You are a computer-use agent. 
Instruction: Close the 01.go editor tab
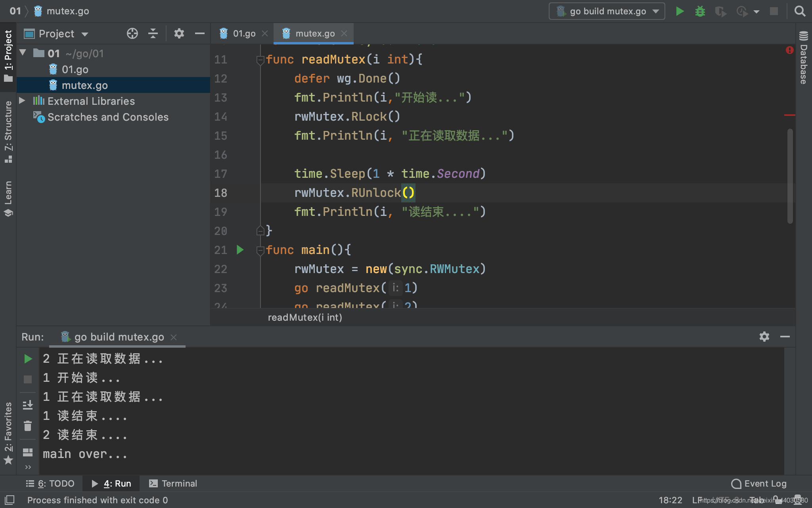pos(265,34)
